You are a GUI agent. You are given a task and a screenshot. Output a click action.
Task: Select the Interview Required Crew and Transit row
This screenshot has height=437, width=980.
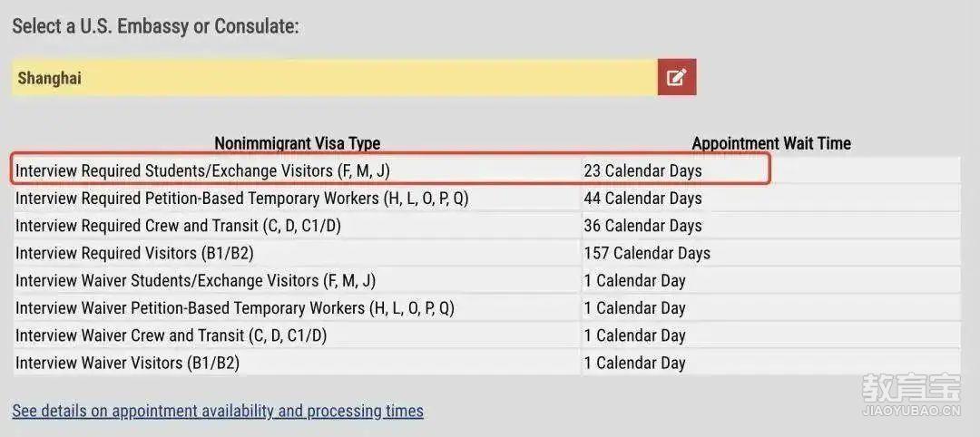pyautogui.click(x=486, y=226)
